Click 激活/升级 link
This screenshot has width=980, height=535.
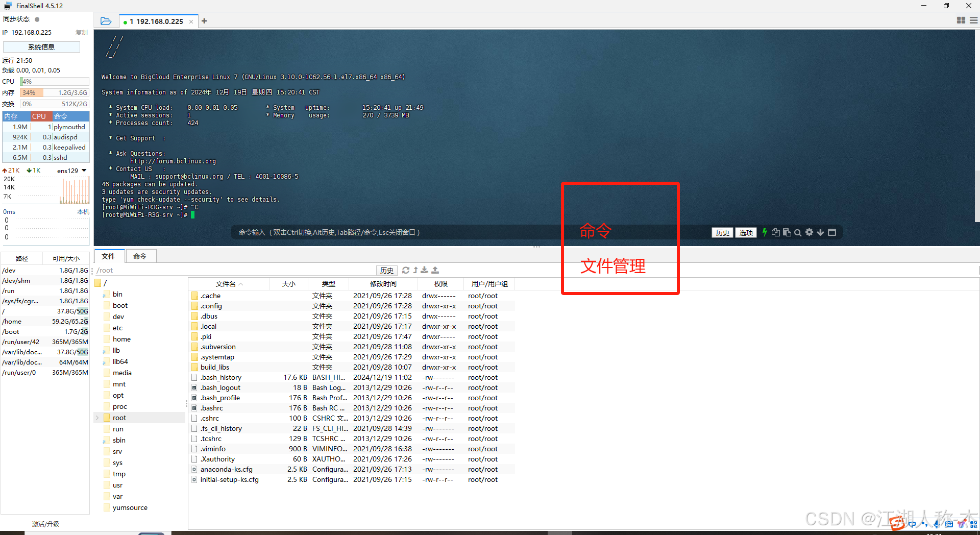pyautogui.click(x=45, y=524)
